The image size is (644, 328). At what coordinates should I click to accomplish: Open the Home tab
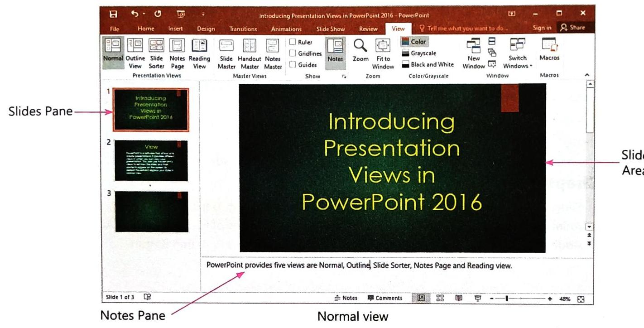(x=145, y=29)
